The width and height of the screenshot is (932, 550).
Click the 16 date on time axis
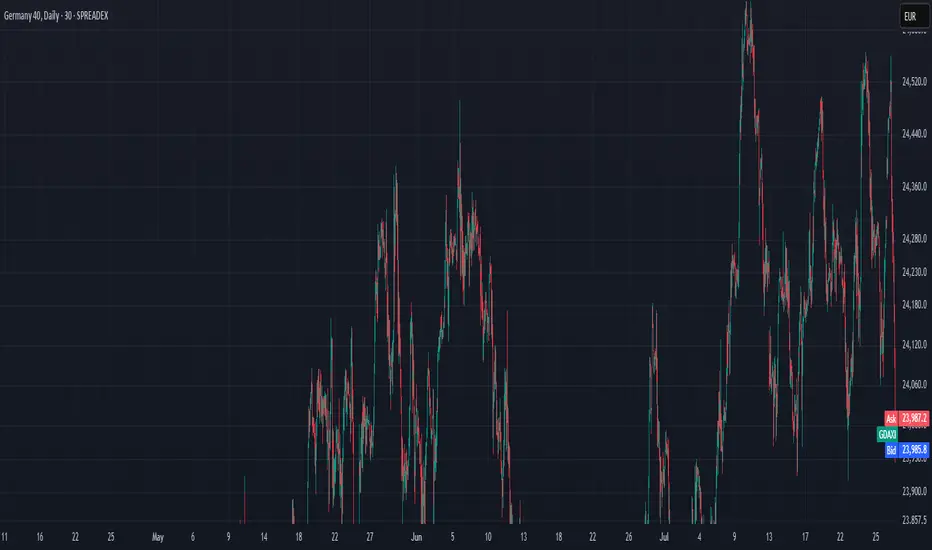point(40,537)
